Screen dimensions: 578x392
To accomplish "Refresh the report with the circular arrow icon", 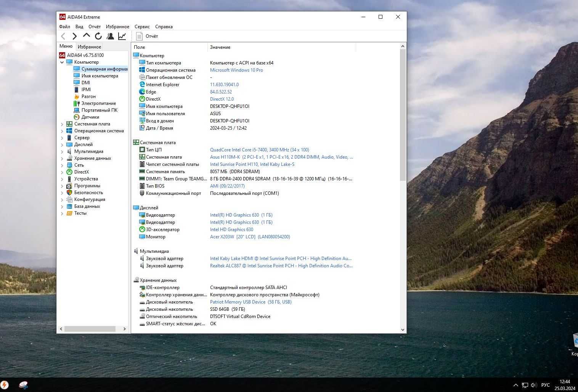I will (98, 36).
